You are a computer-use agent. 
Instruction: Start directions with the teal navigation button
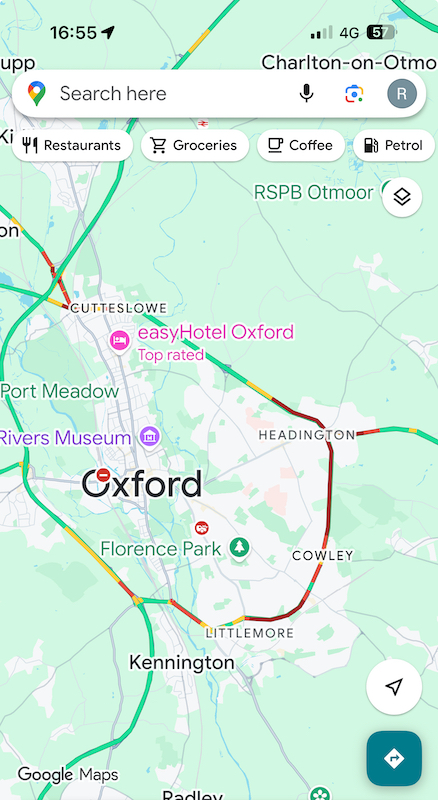click(x=394, y=759)
